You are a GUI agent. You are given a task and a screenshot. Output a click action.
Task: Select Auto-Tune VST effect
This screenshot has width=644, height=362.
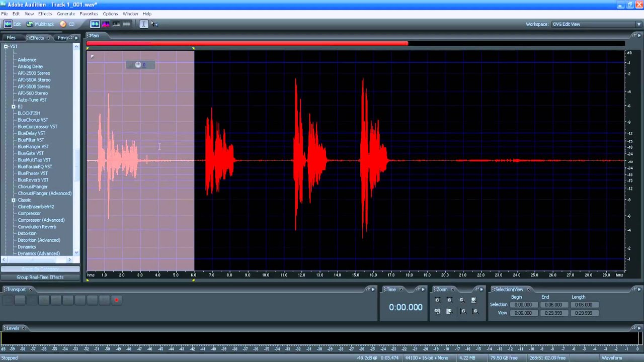(32, 100)
